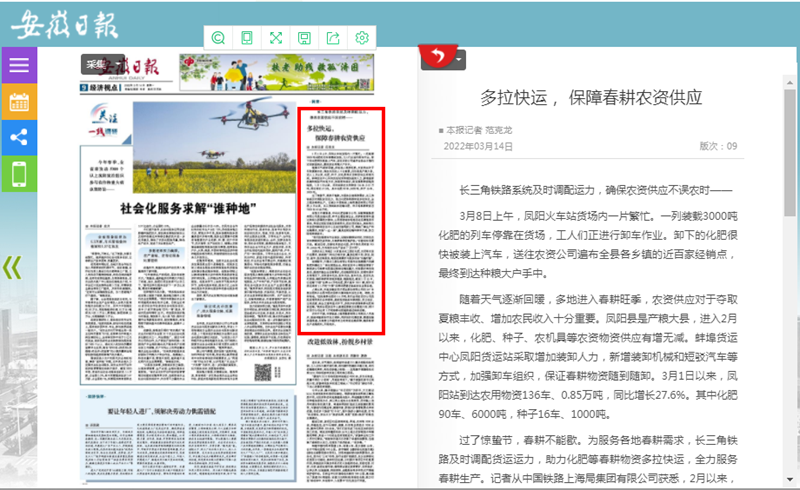Select the tablet view toolbar icon

(x=247, y=38)
